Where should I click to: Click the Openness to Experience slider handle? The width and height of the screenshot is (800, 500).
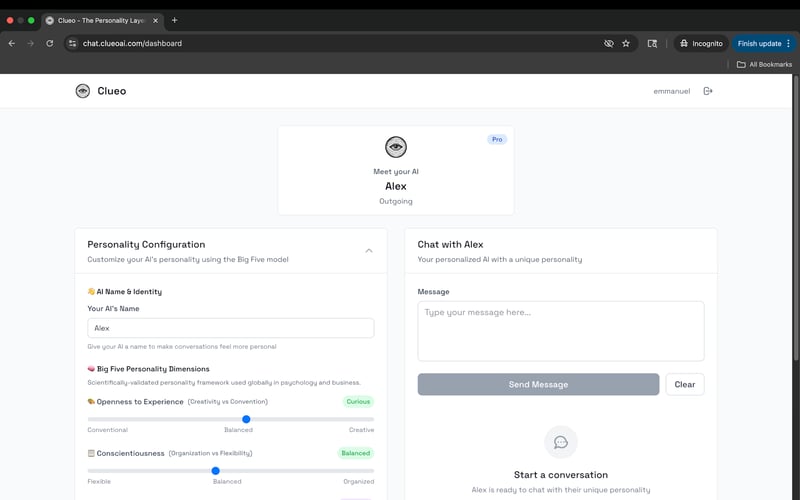pyautogui.click(x=246, y=419)
